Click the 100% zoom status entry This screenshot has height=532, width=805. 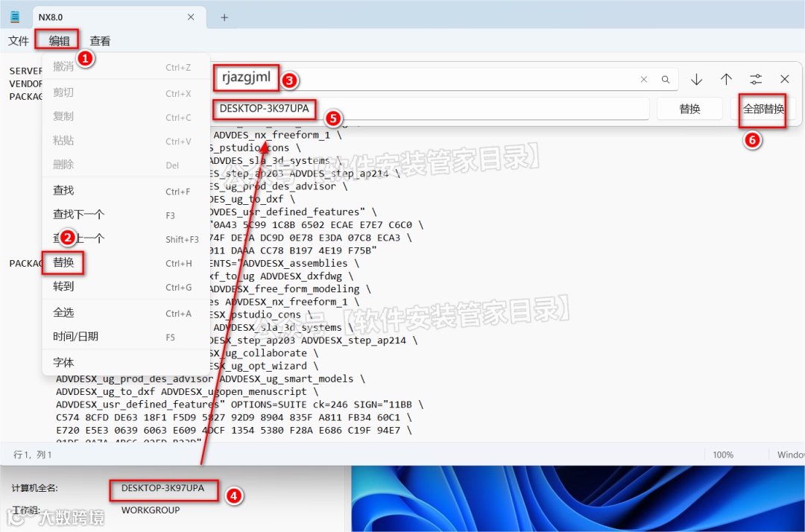pyautogui.click(x=723, y=455)
